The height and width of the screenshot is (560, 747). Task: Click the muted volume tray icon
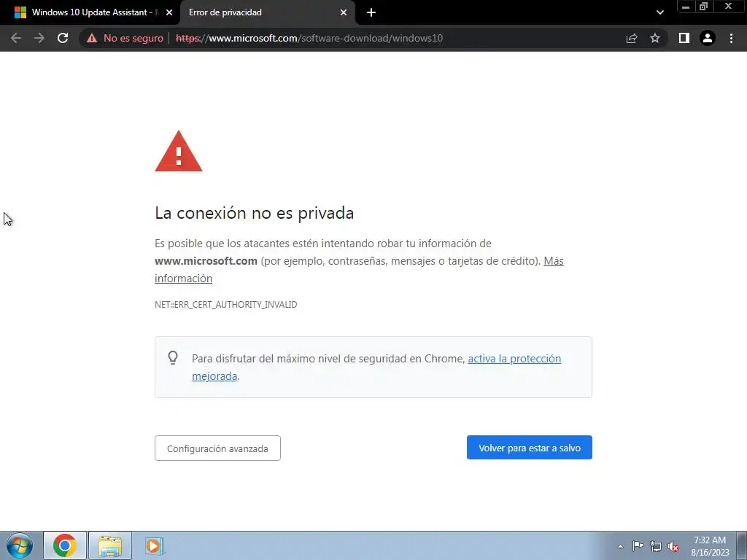673,546
